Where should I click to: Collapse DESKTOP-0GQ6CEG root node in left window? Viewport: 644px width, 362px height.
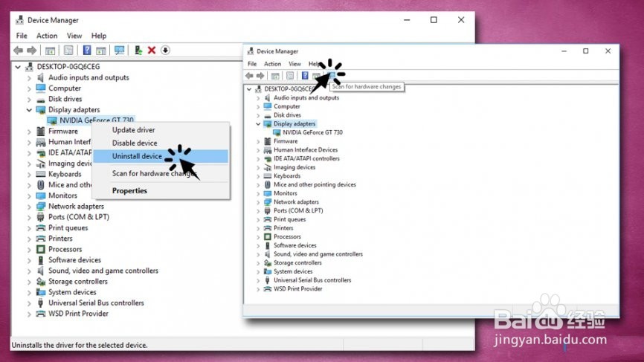point(18,67)
